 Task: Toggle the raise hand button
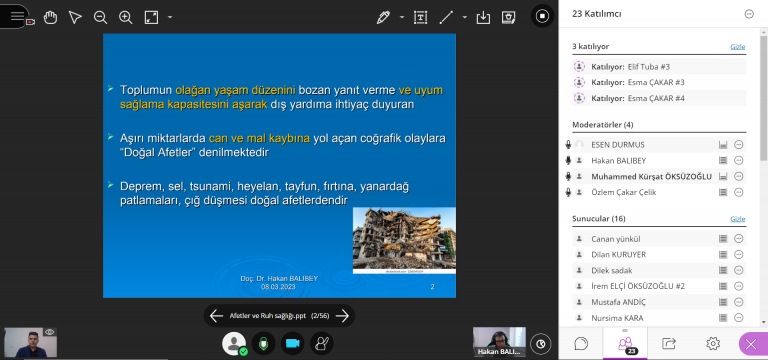tap(322, 344)
